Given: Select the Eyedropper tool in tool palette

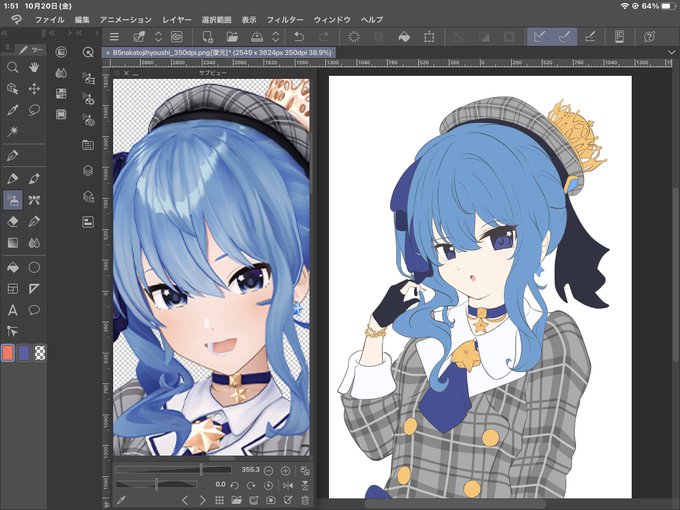Looking at the screenshot, I should (13, 110).
